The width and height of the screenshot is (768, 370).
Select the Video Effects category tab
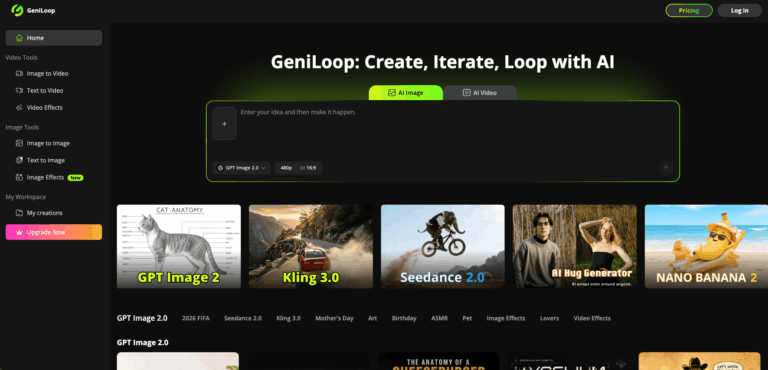[x=592, y=319]
